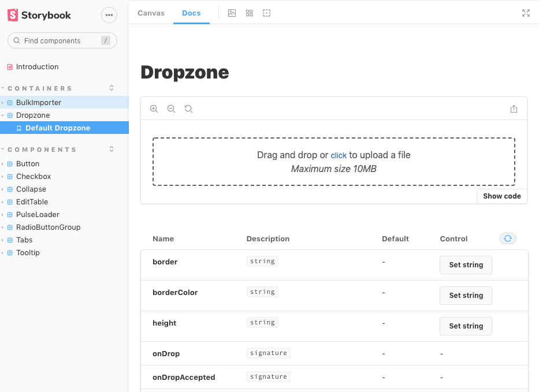Toggle the grid background icon
The width and height of the screenshot is (539, 392).
tap(249, 13)
